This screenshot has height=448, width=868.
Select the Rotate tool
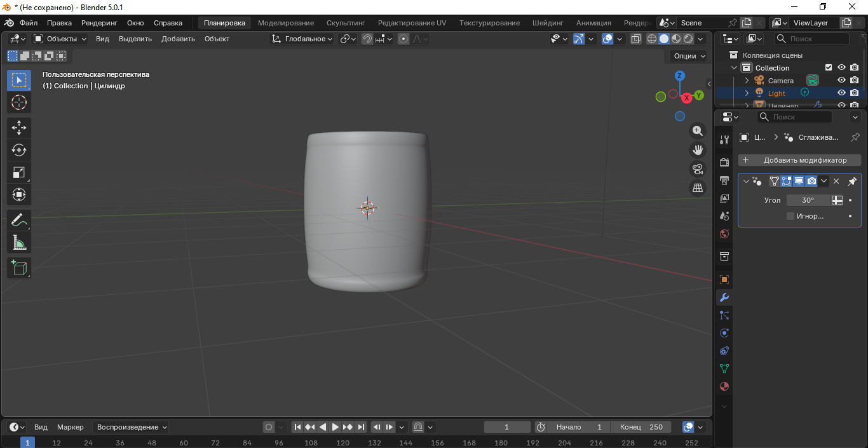click(x=18, y=150)
